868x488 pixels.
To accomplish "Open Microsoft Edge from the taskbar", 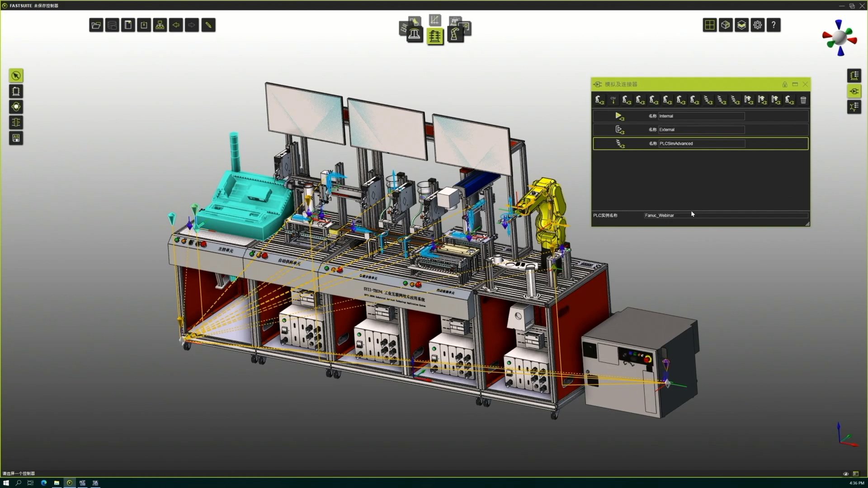I will point(44,483).
